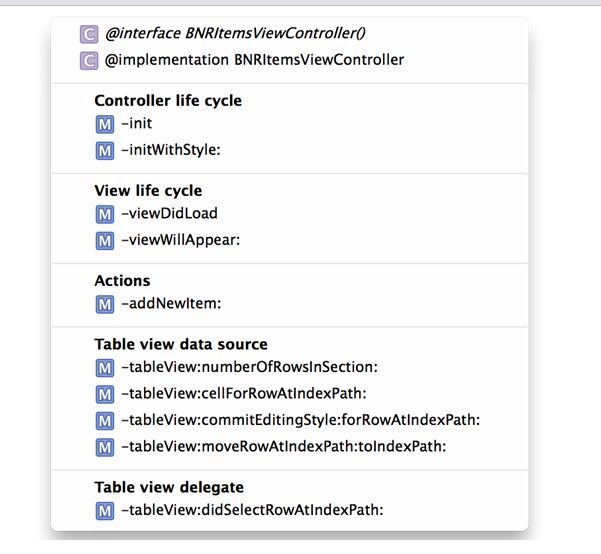The width and height of the screenshot is (601, 554).
Task: Select the -init method entry
Action: (x=136, y=123)
